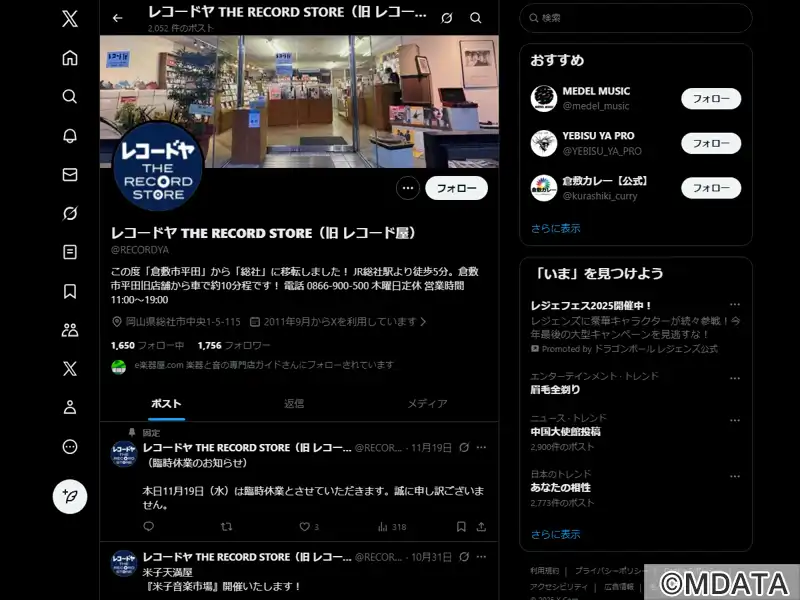This screenshot has height=600, width=800.
Task: Open Explore with sidebar magnifier icon
Action: (x=70, y=96)
